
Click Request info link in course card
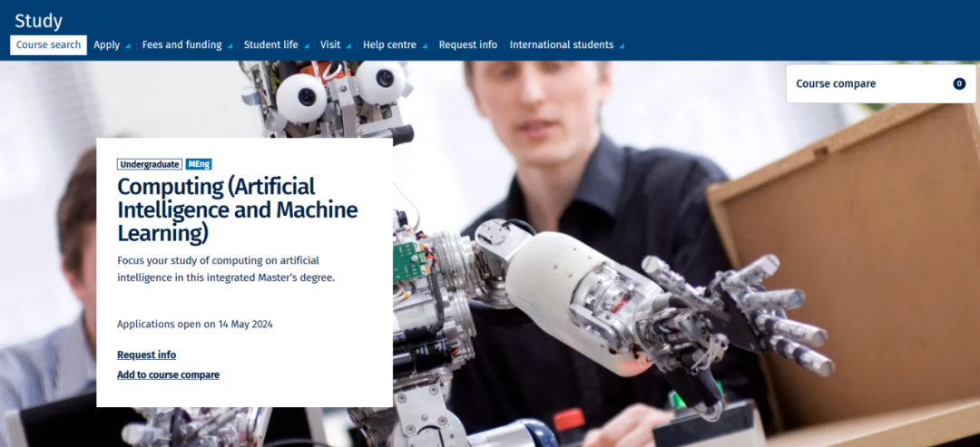pos(146,355)
